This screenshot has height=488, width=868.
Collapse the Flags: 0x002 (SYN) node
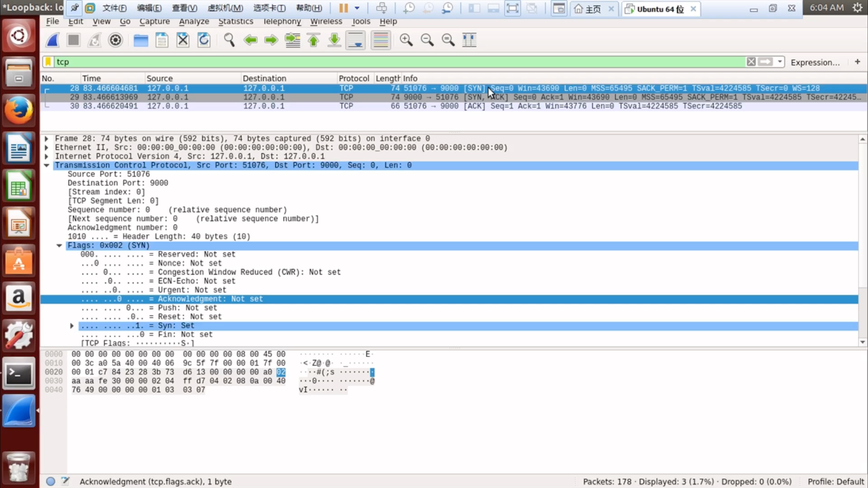pyautogui.click(x=59, y=245)
